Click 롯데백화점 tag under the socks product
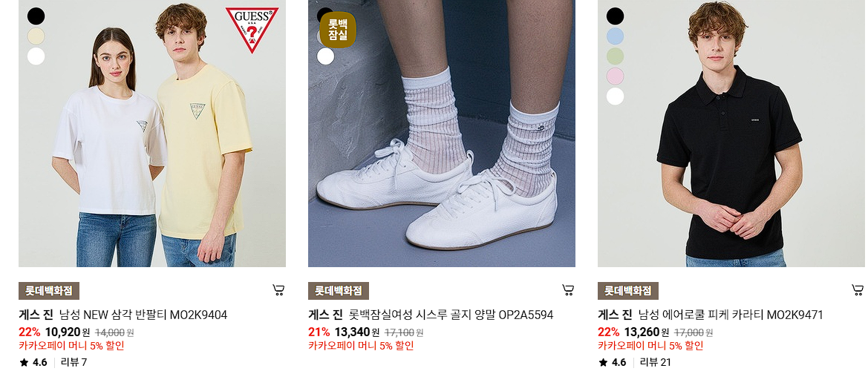This screenshot has height=374, width=868. coord(339,291)
